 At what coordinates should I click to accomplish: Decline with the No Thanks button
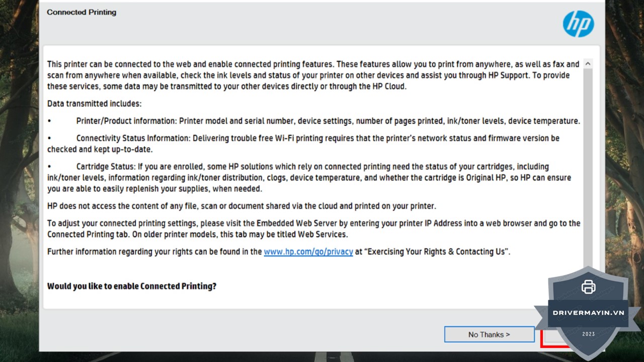tap(489, 334)
